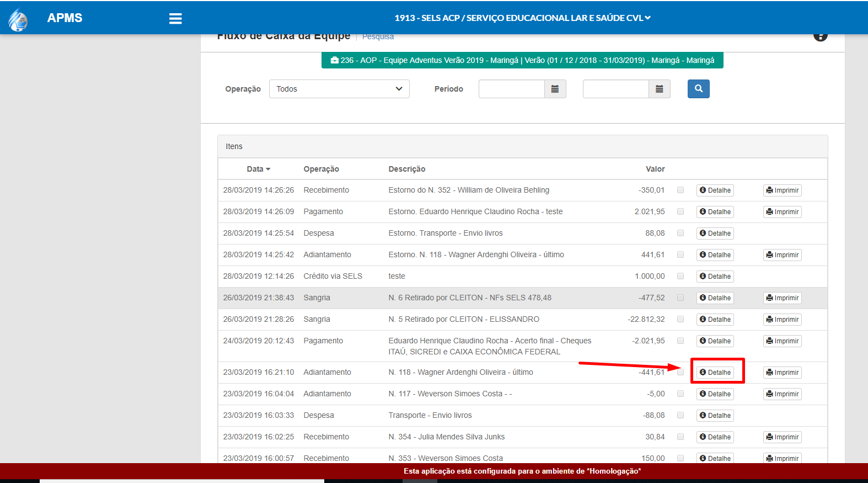Click the help question mark icon
The height and width of the screenshot is (483, 868).
pyautogui.click(x=820, y=36)
